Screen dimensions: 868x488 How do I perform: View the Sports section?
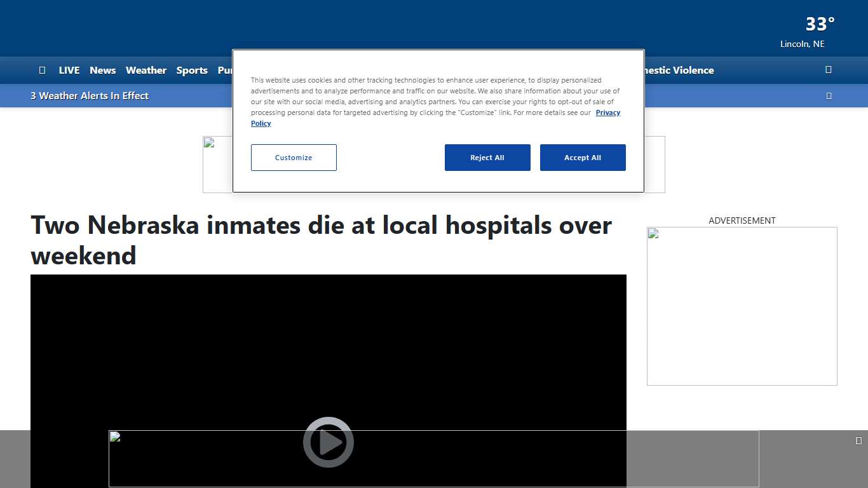tap(192, 70)
